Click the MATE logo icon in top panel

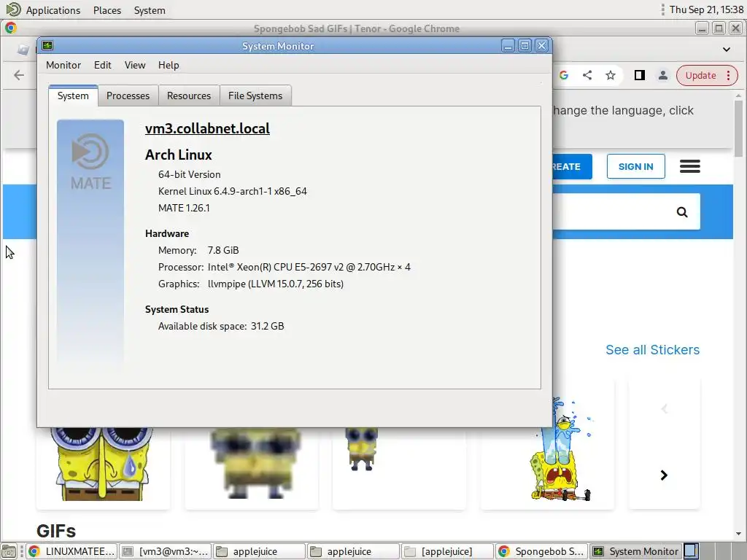coord(13,9)
